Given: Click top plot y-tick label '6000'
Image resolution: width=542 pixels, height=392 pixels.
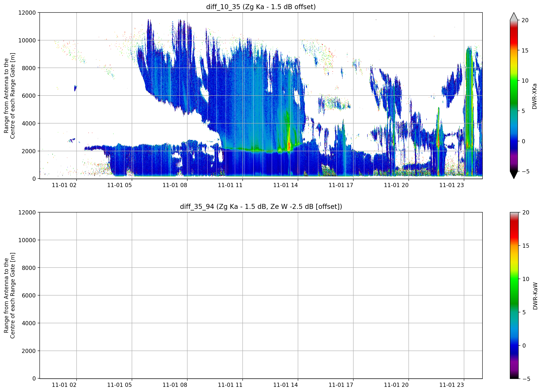Looking at the screenshot, I should coord(29,96).
